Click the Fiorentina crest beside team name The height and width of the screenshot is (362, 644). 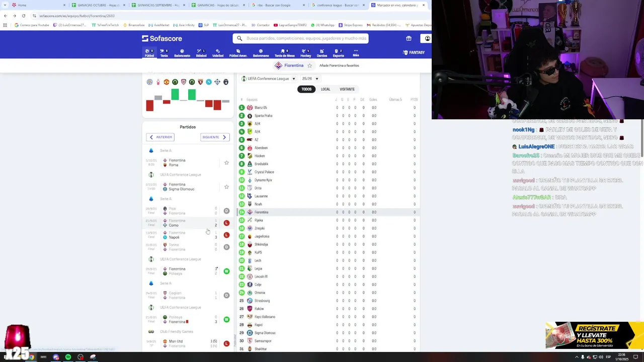278,65
